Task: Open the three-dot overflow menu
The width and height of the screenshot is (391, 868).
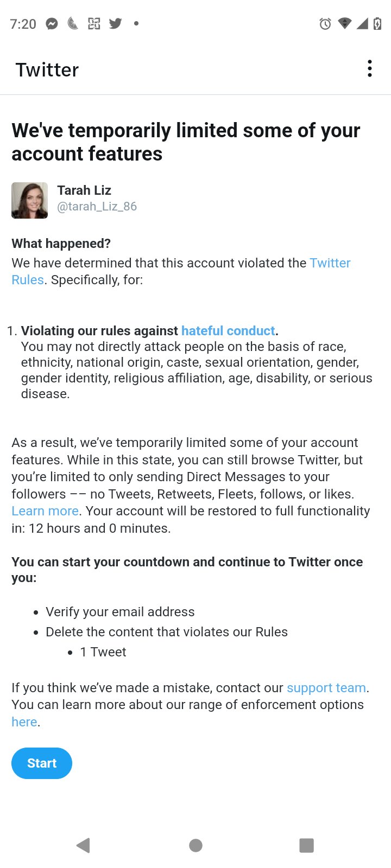Action: tap(370, 69)
